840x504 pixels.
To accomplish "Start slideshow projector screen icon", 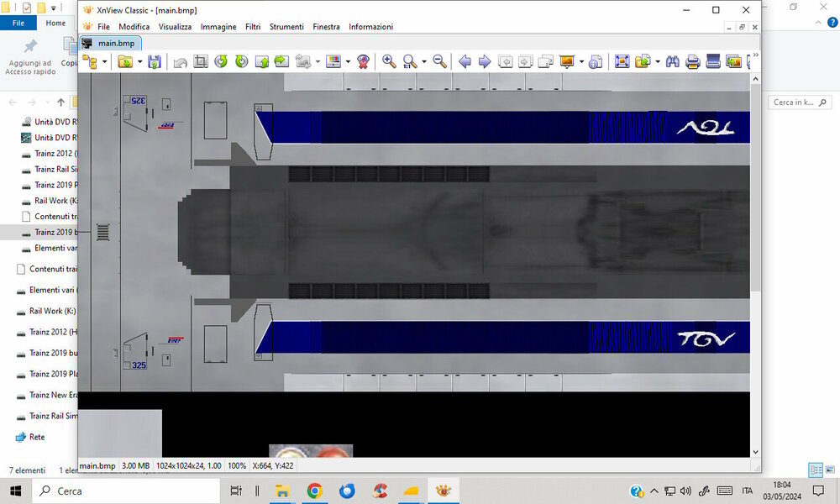I will tap(567, 61).
